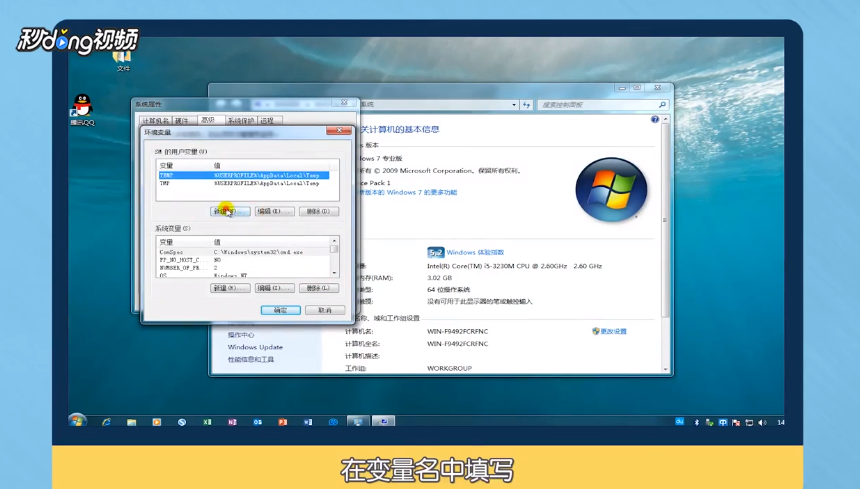Open the 性能信息和工具 sidebar link

click(x=251, y=360)
